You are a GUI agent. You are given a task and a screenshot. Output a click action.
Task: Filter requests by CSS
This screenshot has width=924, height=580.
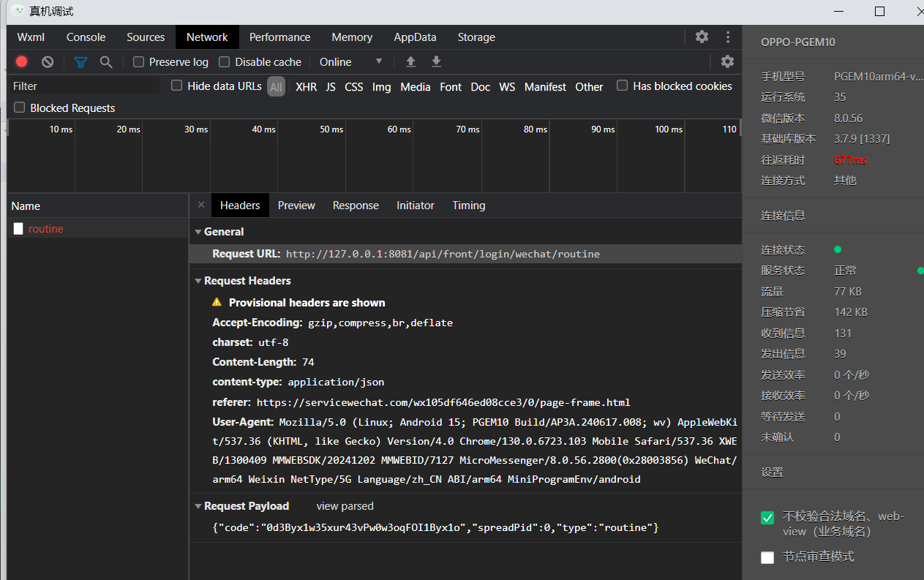coord(354,87)
